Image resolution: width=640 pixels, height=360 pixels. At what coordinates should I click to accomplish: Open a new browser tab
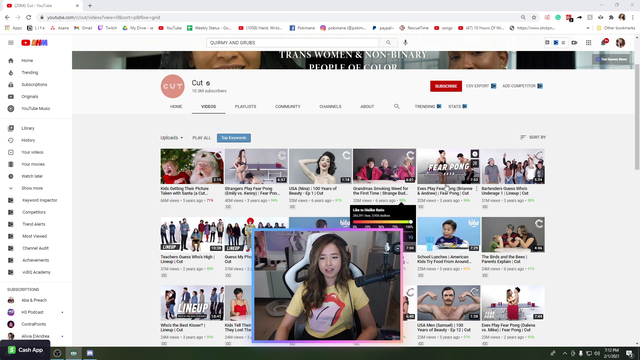pyautogui.click(x=90, y=6)
